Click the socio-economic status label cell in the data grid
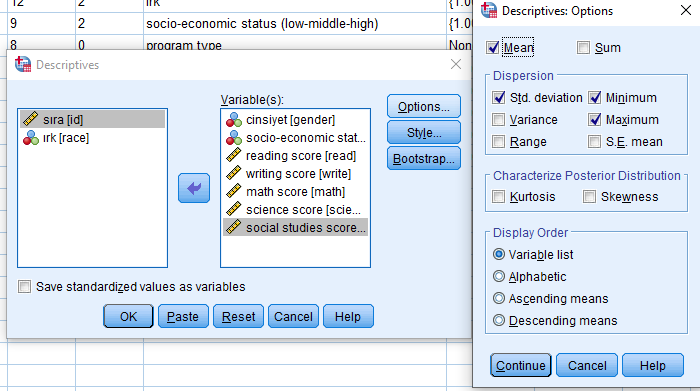The height and width of the screenshot is (391, 700). tap(295, 24)
